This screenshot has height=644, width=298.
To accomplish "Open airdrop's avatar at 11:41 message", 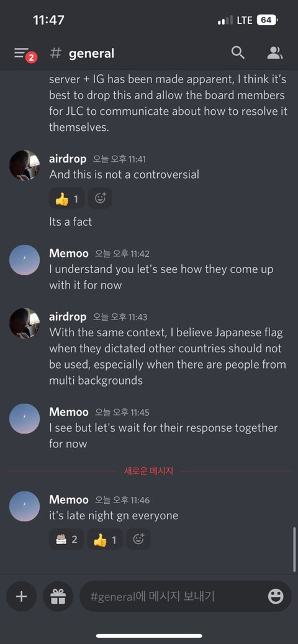I will click(x=25, y=165).
